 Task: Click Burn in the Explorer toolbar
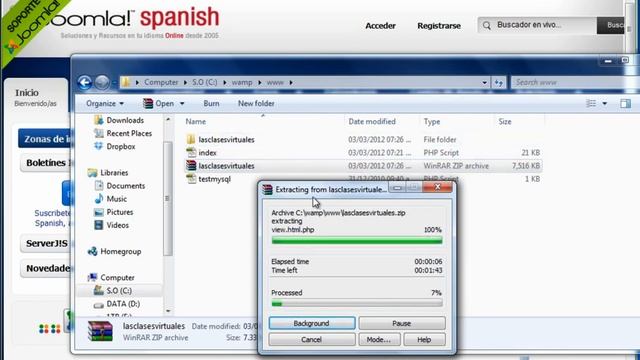coord(211,104)
